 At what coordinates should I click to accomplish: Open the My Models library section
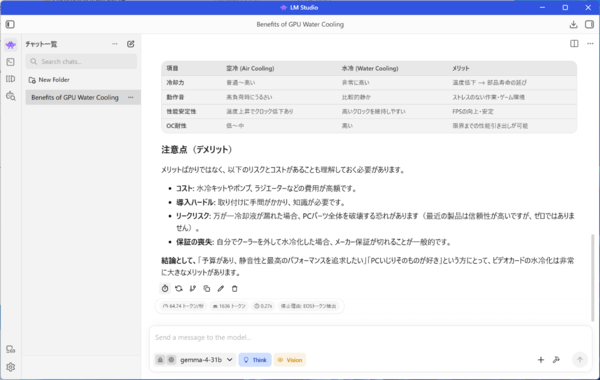pyautogui.click(x=11, y=79)
